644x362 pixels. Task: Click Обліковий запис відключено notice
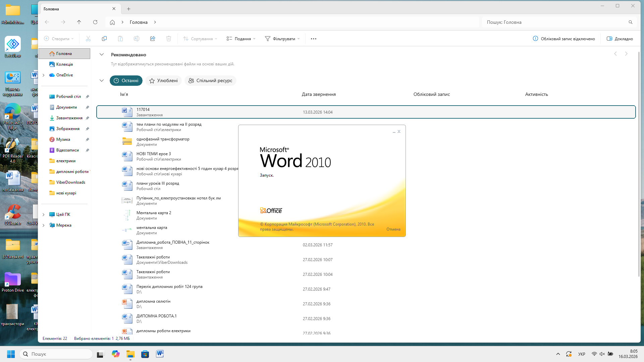point(564,39)
